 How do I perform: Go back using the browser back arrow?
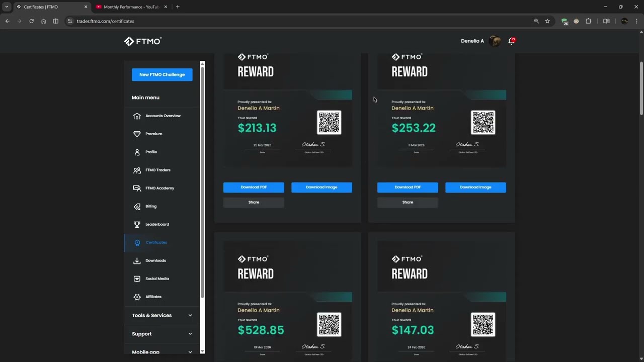[x=7, y=21]
